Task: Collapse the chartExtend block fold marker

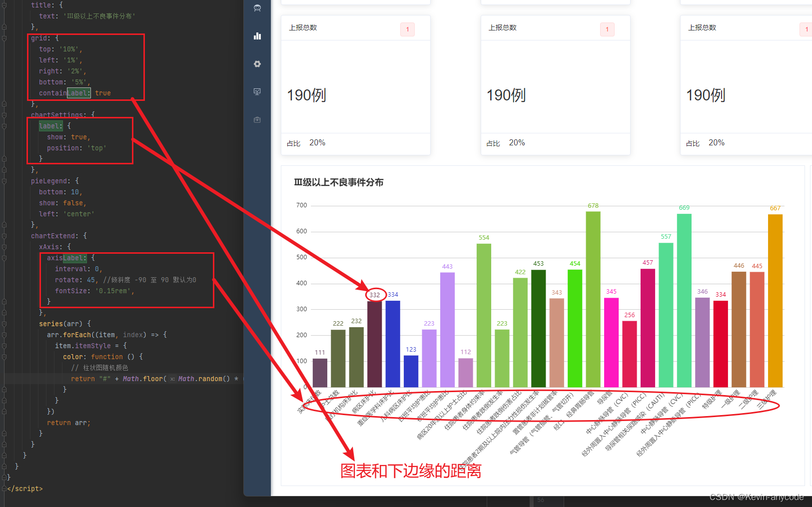Action: click(4, 236)
